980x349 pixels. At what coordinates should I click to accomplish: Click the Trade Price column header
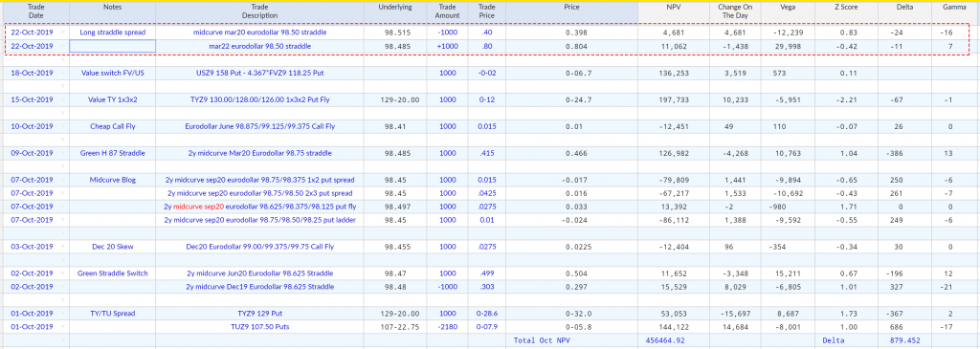486,11
